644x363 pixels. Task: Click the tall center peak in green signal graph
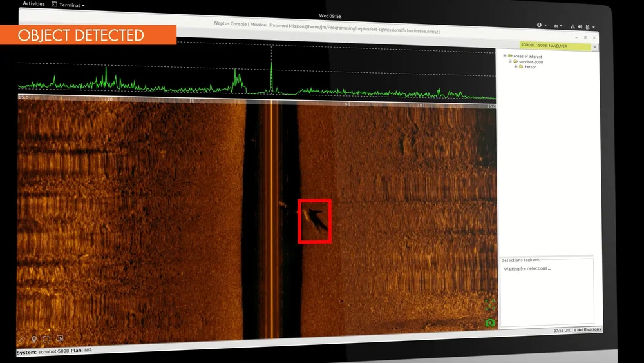[271, 76]
